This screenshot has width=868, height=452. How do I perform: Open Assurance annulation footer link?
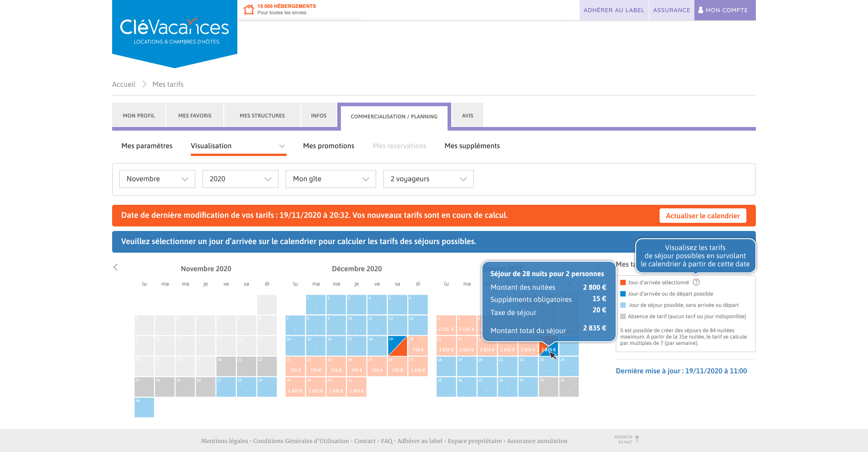[537, 441]
